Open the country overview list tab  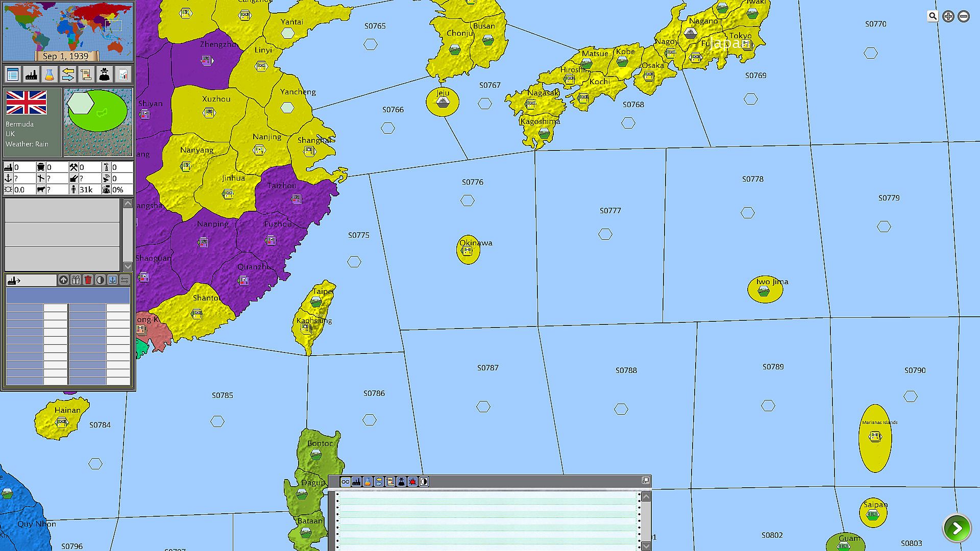(13, 75)
